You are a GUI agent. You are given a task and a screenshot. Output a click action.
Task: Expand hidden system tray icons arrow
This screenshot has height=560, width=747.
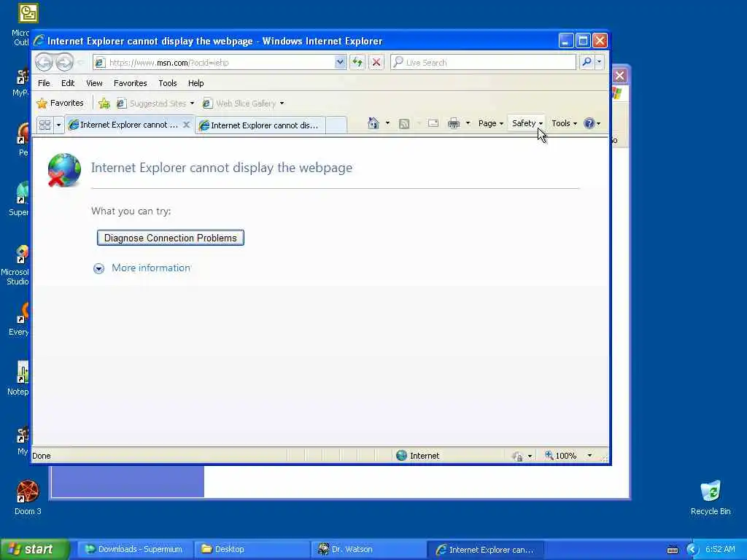[x=692, y=550]
